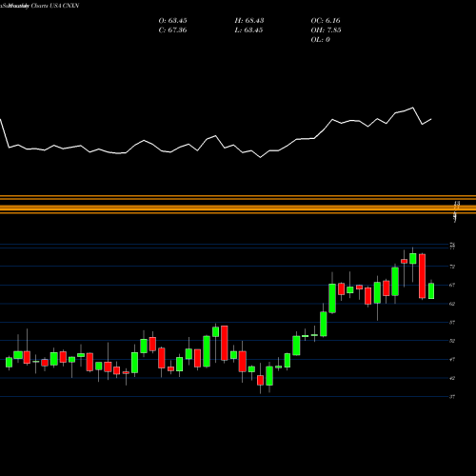
Task: Click the open value O: 63.45
Action: coord(172,21)
